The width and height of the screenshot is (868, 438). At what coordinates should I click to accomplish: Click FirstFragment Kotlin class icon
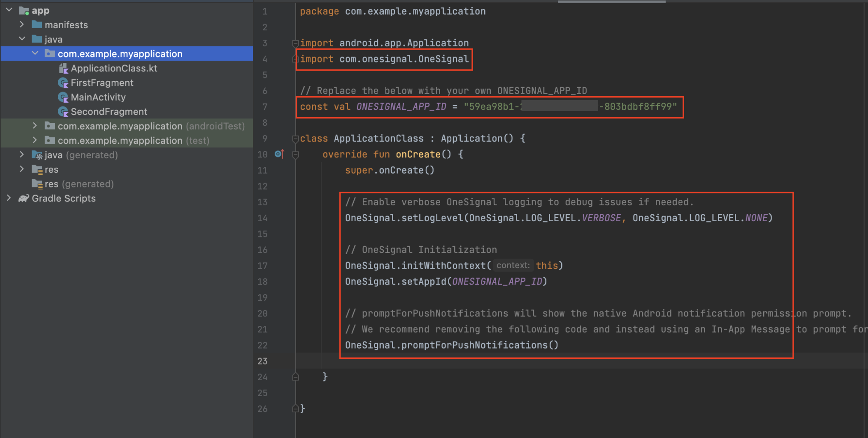coord(63,83)
